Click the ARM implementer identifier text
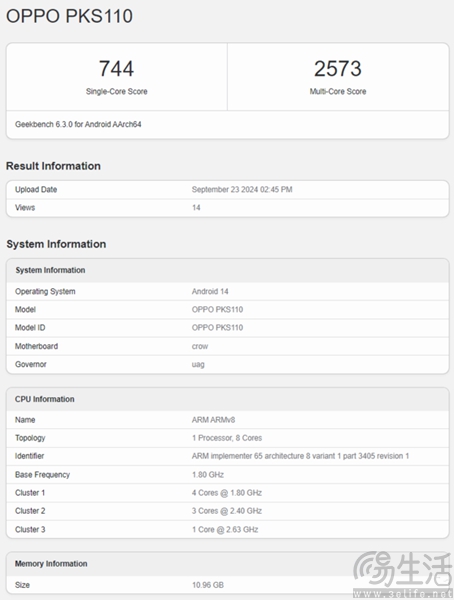 [x=300, y=456]
